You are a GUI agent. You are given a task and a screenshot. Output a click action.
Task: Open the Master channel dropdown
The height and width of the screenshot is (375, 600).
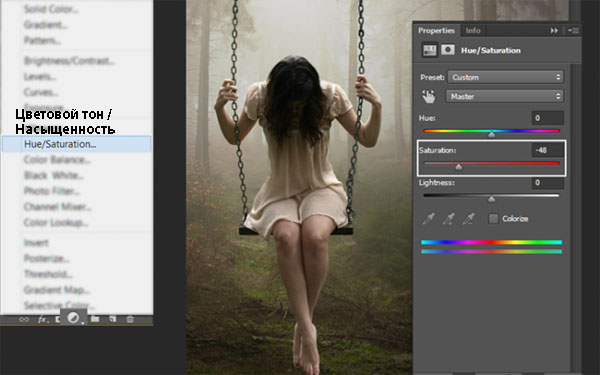pyautogui.click(x=504, y=96)
